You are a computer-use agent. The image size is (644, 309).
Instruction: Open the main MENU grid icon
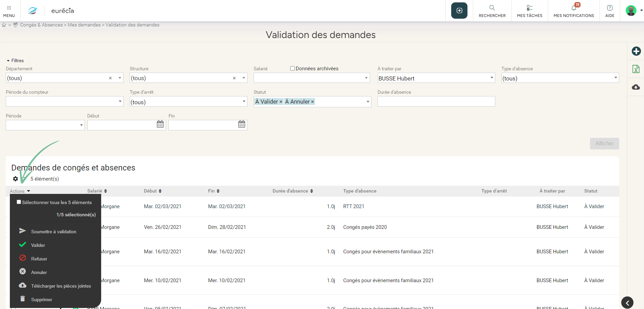point(9,8)
